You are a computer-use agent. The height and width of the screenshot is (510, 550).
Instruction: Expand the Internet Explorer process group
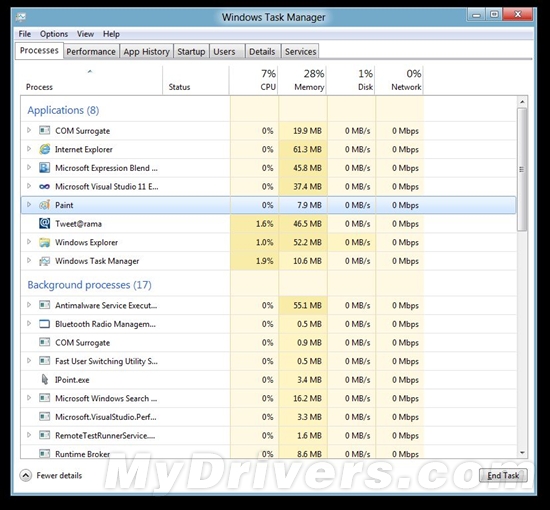(x=29, y=149)
